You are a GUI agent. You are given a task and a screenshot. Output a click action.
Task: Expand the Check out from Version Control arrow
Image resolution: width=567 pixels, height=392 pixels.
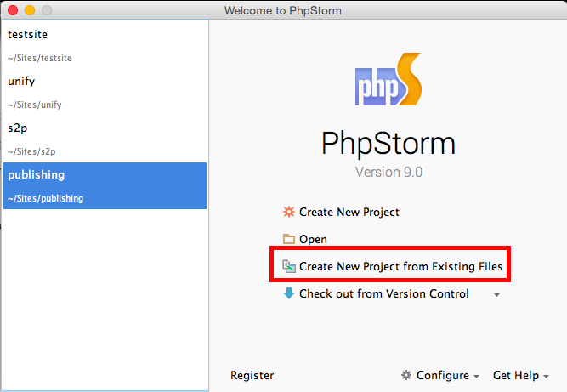click(x=496, y=295)
